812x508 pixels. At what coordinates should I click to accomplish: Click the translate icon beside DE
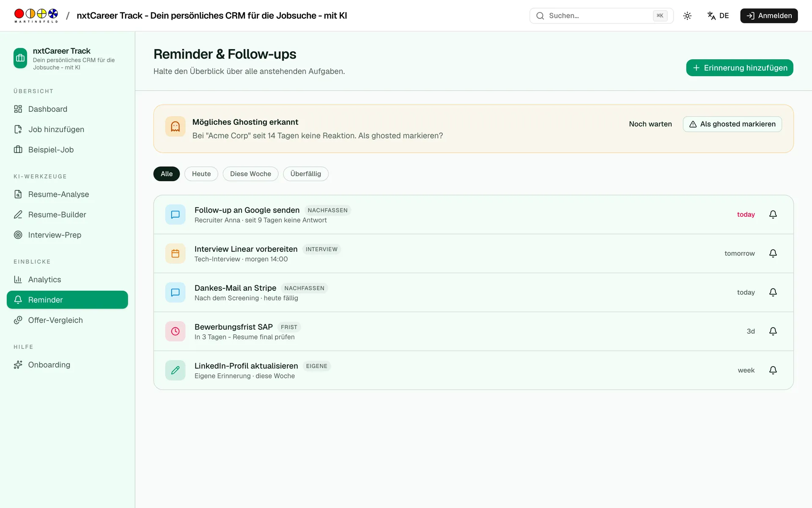pos(711,16)
